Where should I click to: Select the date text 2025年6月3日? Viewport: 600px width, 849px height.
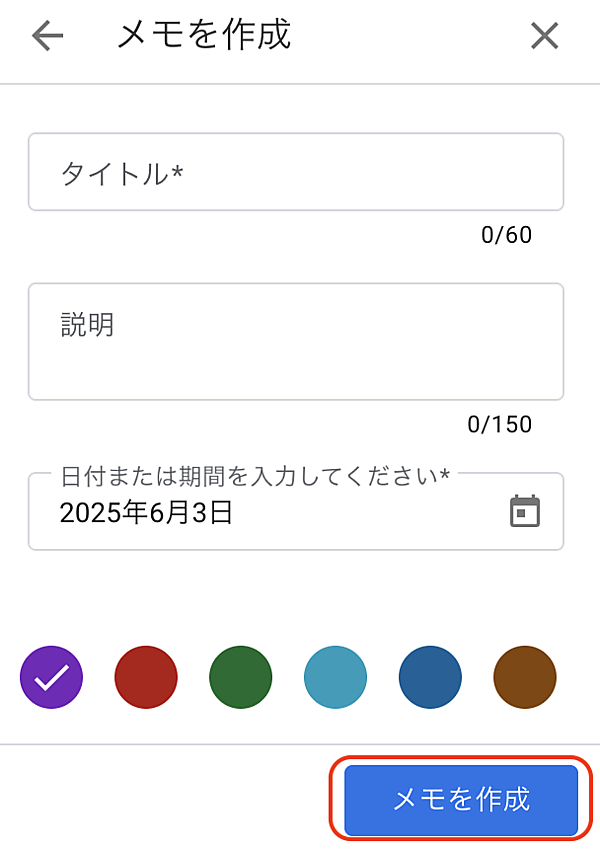coord(146,514)
